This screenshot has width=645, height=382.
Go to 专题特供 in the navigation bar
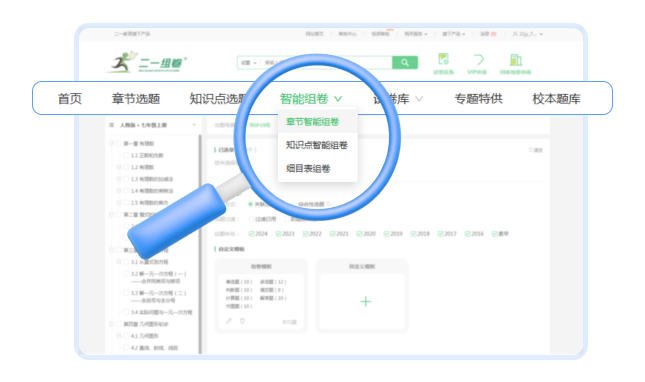(x=478, y=99)
